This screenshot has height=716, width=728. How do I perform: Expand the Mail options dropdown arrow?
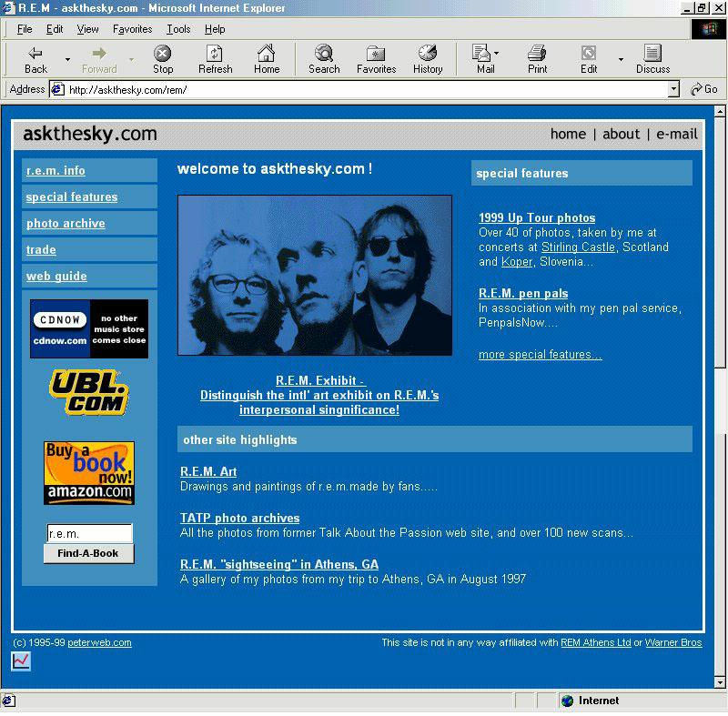(496, 54)
